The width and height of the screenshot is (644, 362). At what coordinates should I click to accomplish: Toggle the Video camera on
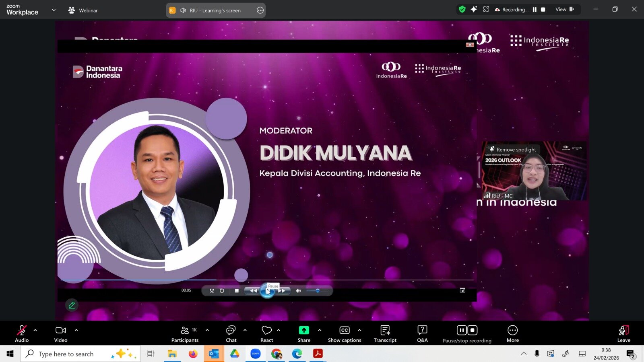[x=61, y=333]
